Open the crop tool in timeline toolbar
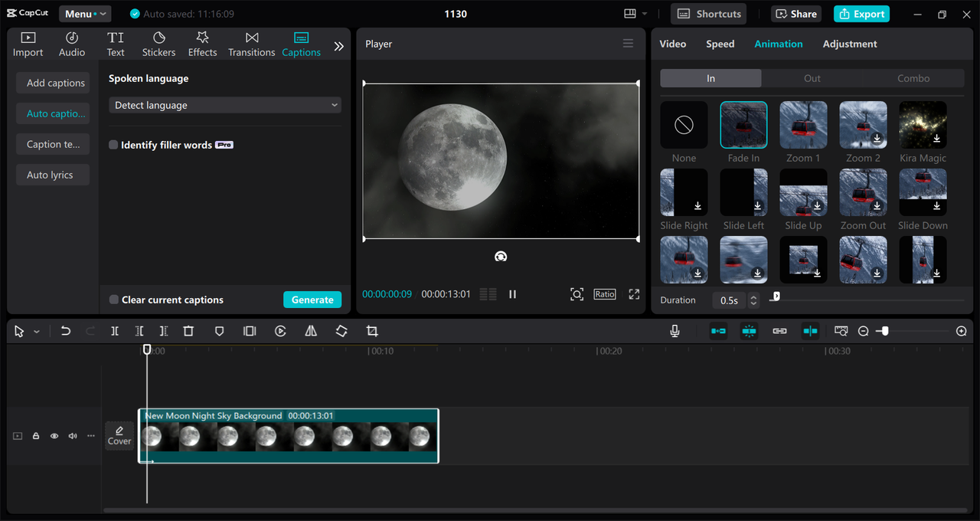The image size is (980, 521). tap(372, 331)
